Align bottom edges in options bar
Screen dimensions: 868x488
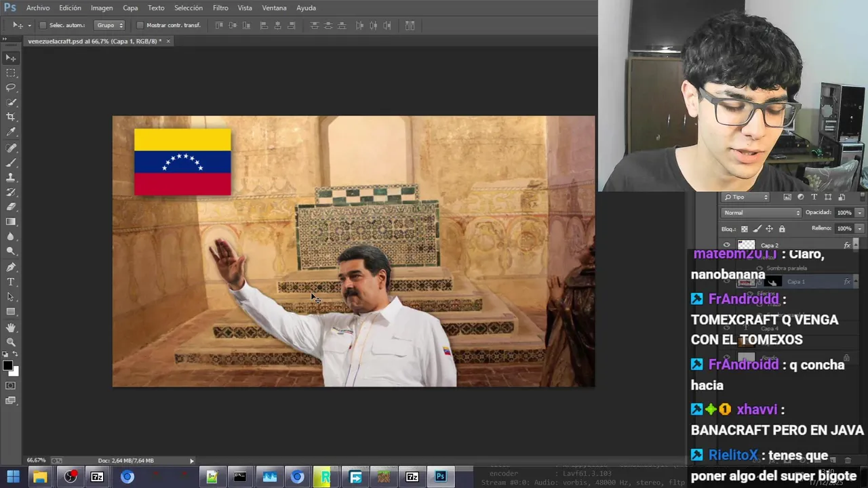[246, 25]
